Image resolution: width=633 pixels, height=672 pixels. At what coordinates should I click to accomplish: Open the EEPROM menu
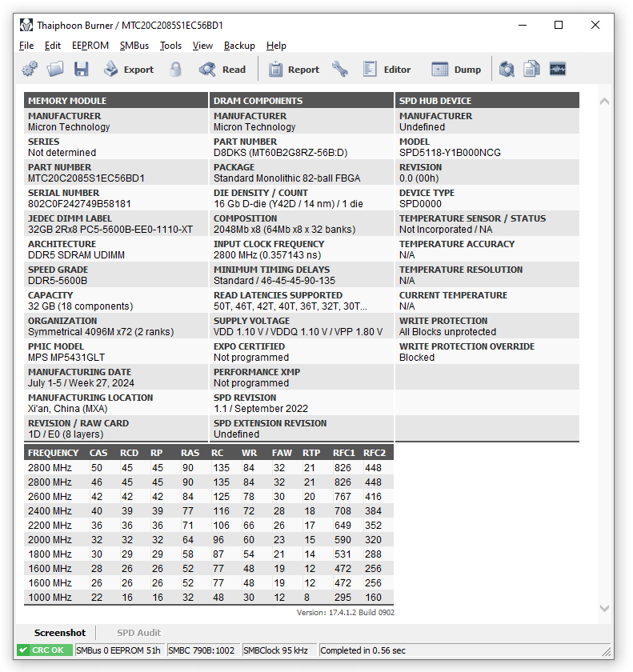coord(90,46)
